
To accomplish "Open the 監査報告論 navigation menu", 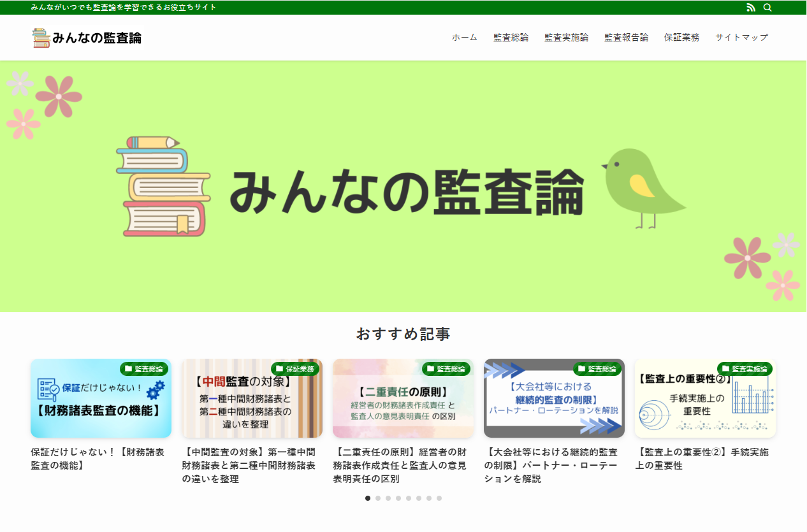I will (x=626, y=38).
